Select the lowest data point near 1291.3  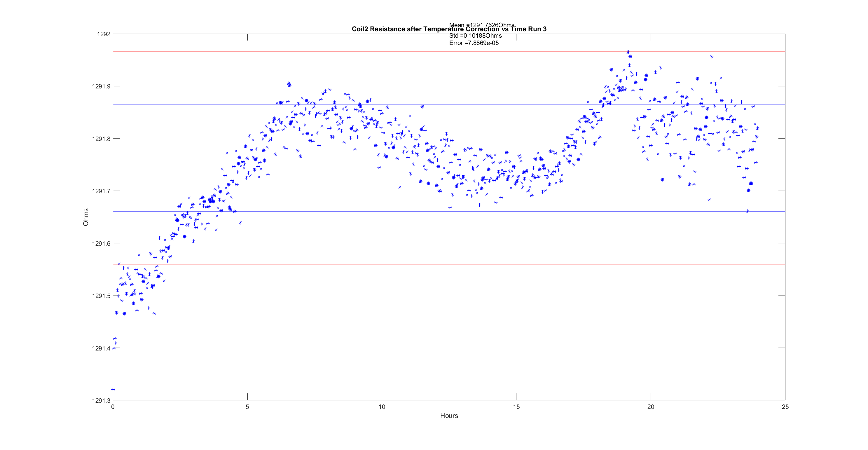click(113, 389)
